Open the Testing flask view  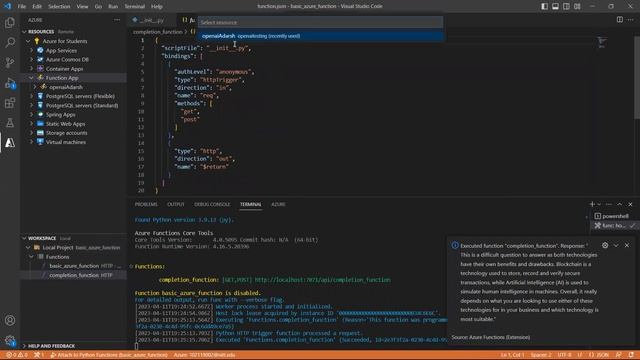click(10, 122)
